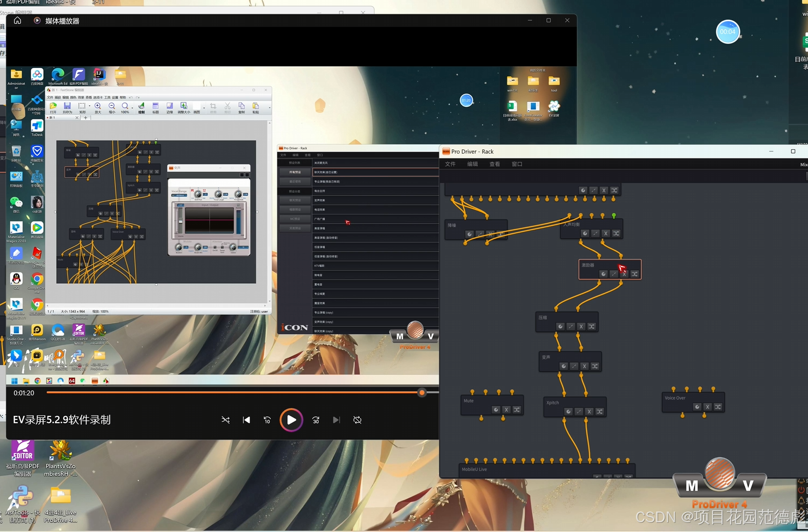Viewport: 808px width, 532px height.
Task: Click the shuffle routing icon on 压缩
Action: [592, 326]
